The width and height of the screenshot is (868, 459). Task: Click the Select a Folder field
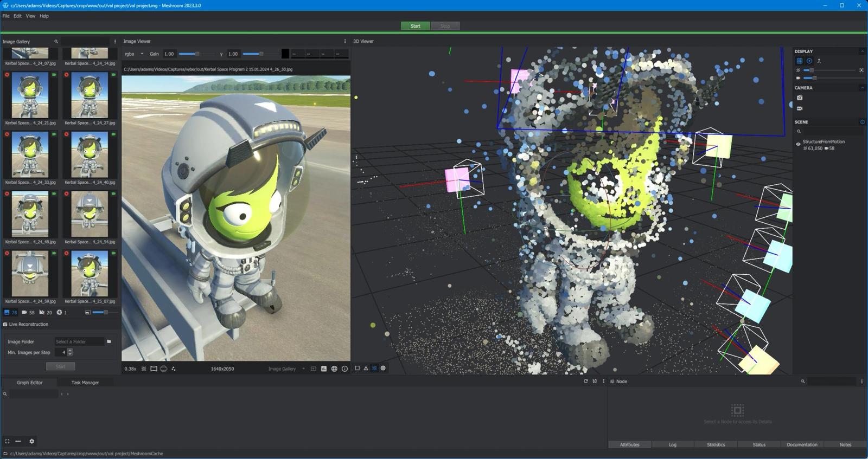point(79,341)
